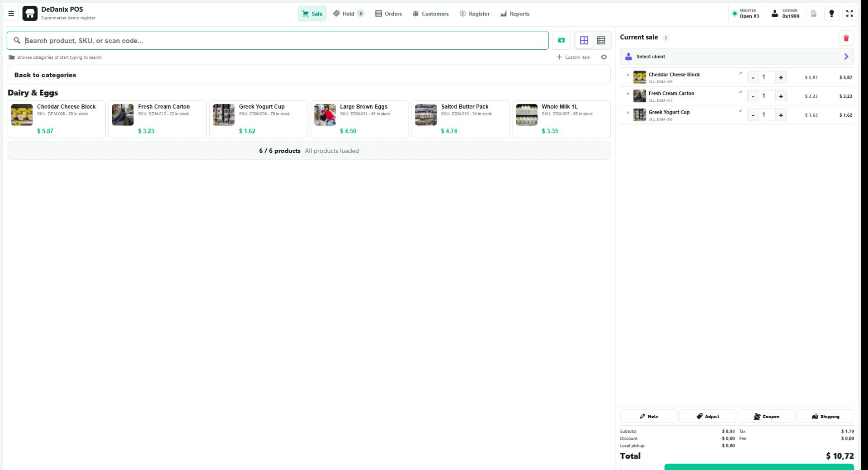Open the barcode camera scanner
Viewport: 868px width, 470px height.
click(561, 40)
